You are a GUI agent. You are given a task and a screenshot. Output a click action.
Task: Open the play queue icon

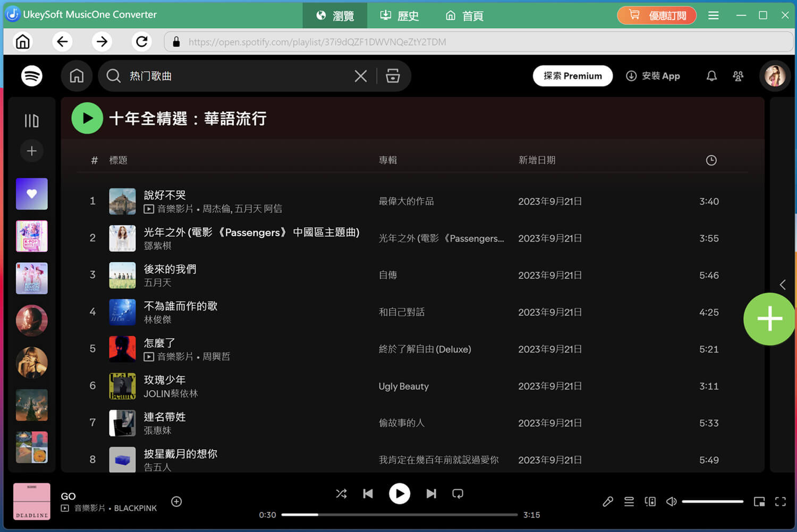629,501
